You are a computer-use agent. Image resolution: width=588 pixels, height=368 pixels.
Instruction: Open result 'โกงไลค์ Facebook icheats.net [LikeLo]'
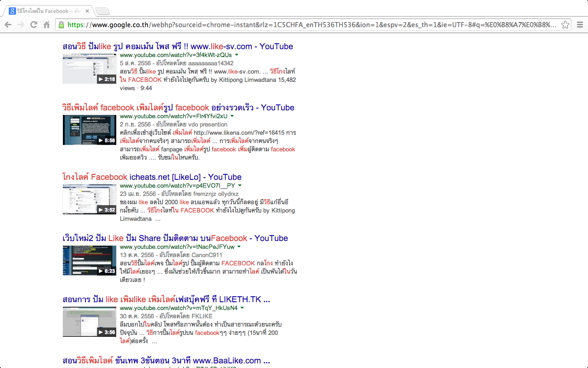(x=152, y=177)
